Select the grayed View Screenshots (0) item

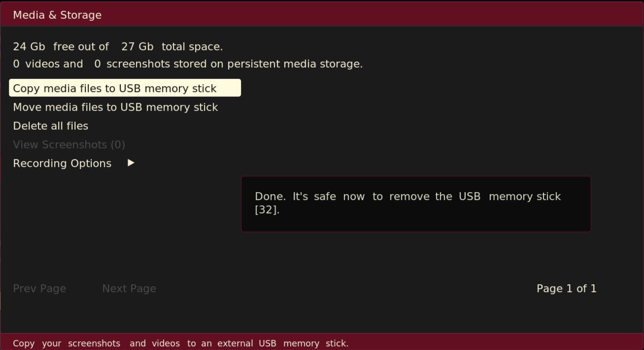tap(69, 145)
